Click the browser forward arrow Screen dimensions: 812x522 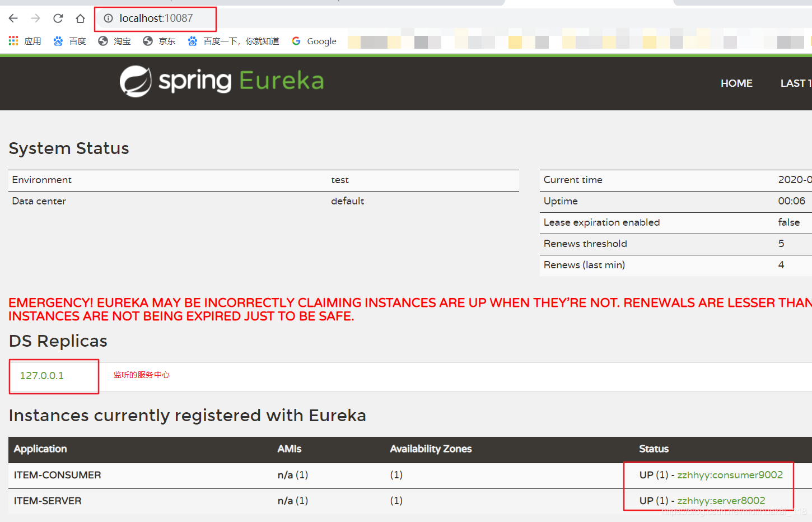click(36, 18)
